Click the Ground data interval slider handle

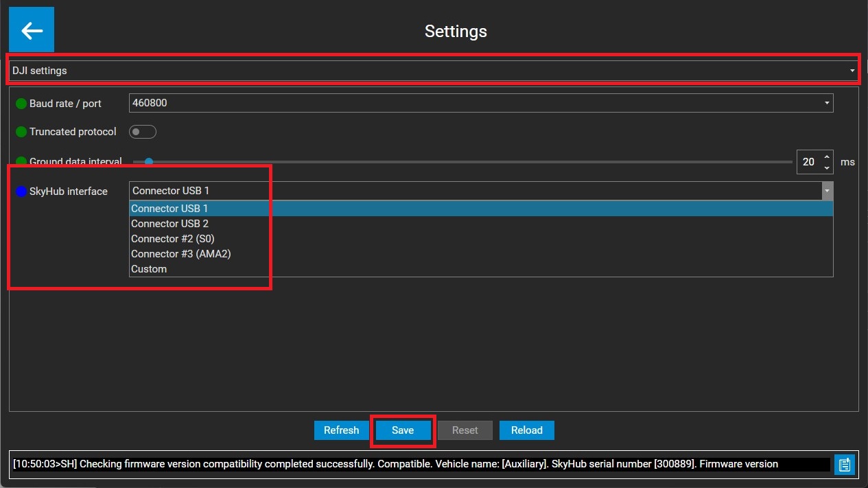pos(148,162)
